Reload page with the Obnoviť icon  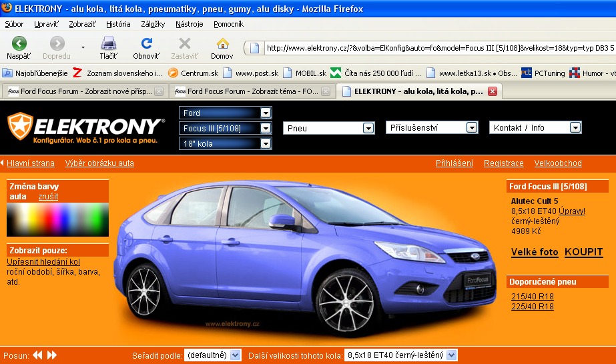[146, 44]
